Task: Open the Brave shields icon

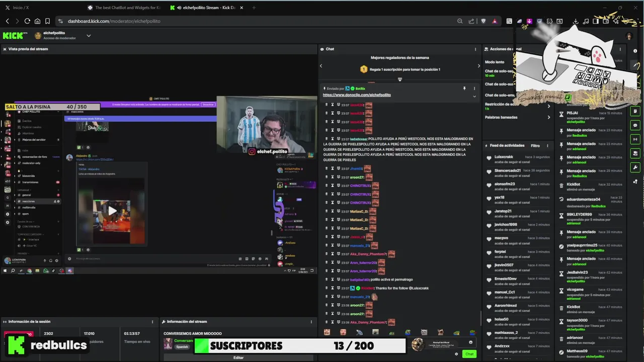Action: pyautogui.click(x=484, y=21)
